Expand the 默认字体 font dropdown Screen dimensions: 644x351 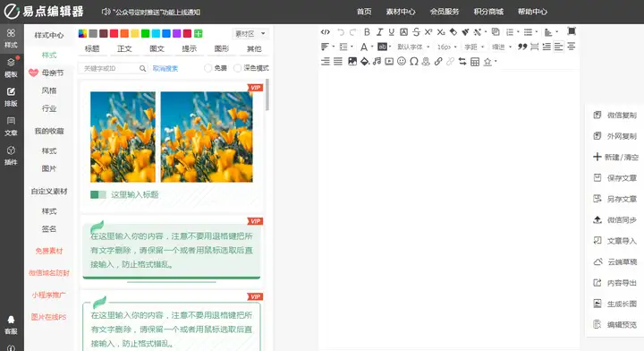coord(413,47)
